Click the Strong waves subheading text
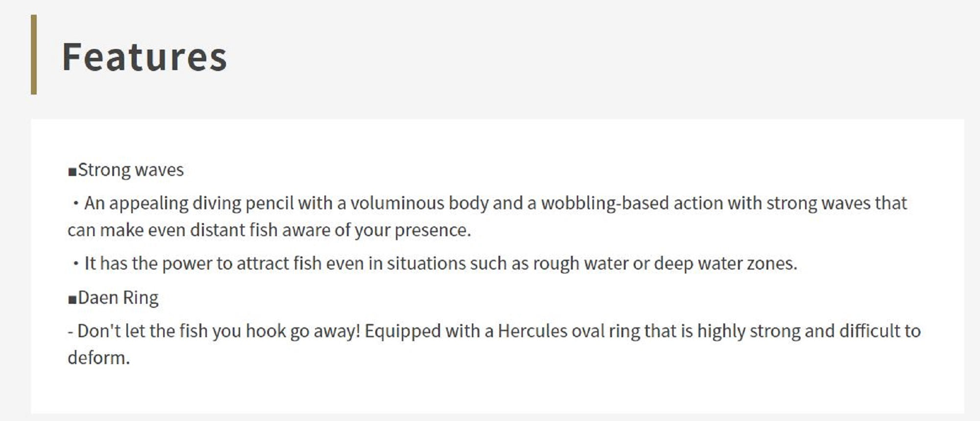Screen dimensions: 980x421 131,170
